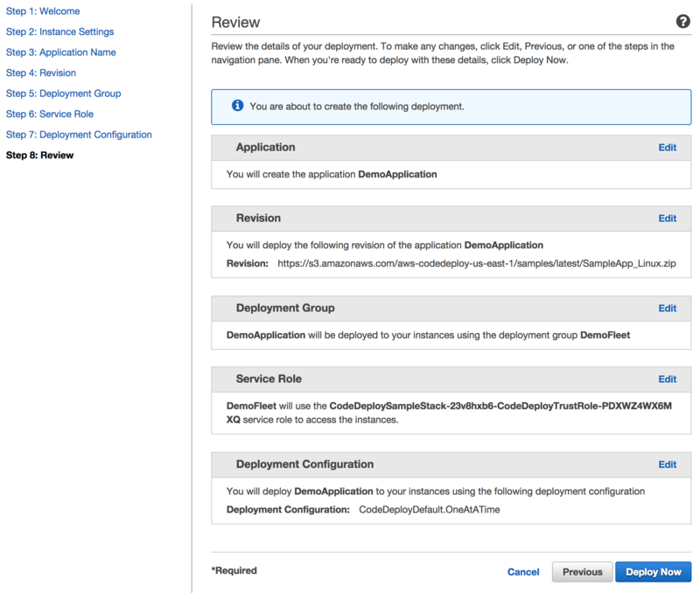Edit the Application section
700x599 pixels.
[x=668, y=148]
